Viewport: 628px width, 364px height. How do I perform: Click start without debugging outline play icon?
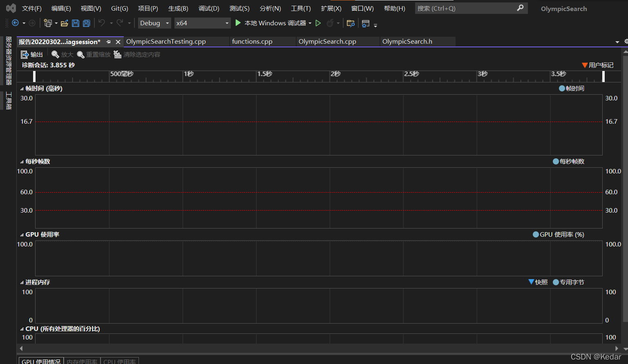318,23
